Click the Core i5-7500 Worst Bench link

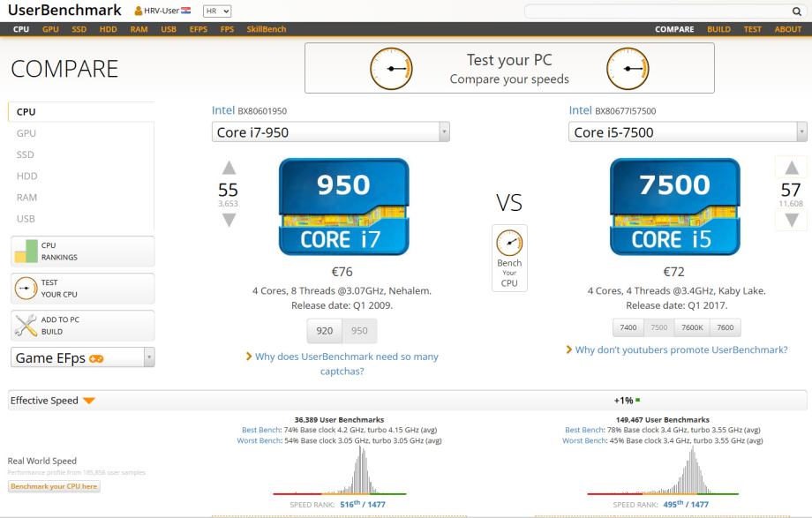click(584, 441)
